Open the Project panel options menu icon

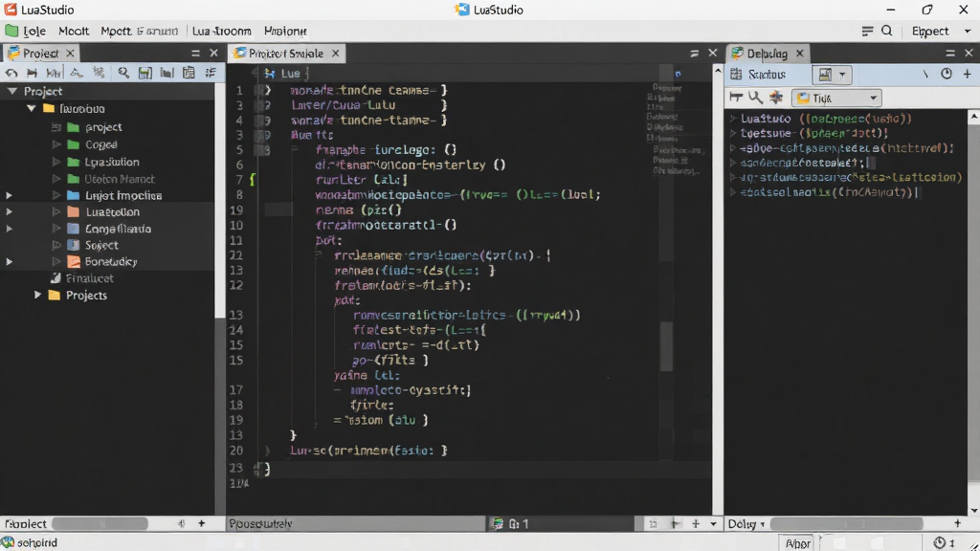click(x=195, y=54)
